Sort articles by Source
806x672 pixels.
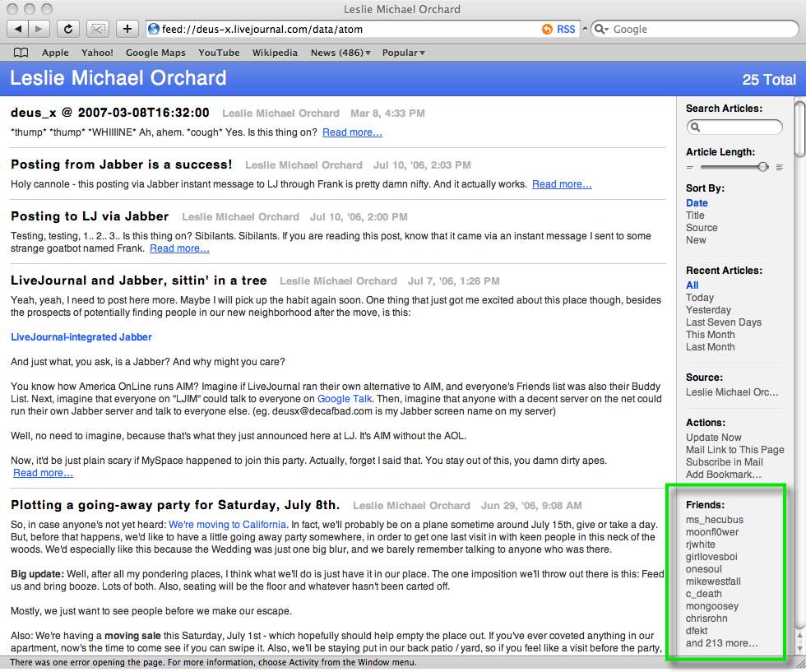(x=701, y=228)
